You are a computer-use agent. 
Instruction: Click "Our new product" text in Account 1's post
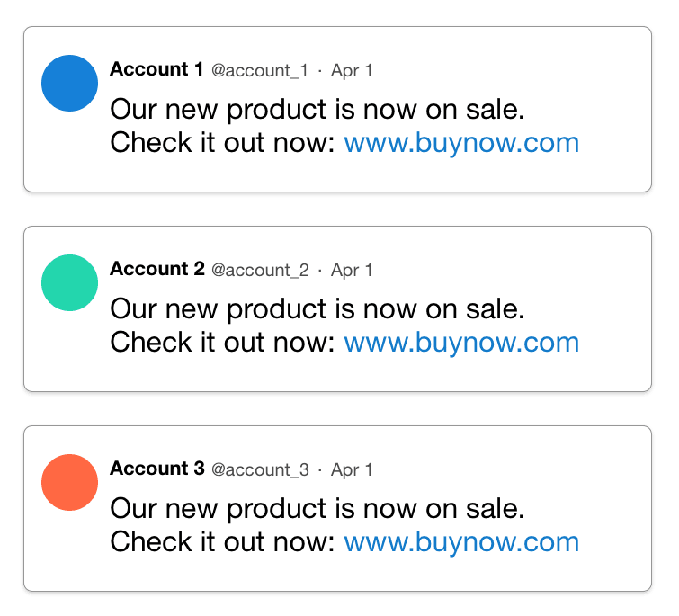click(317, 110)
